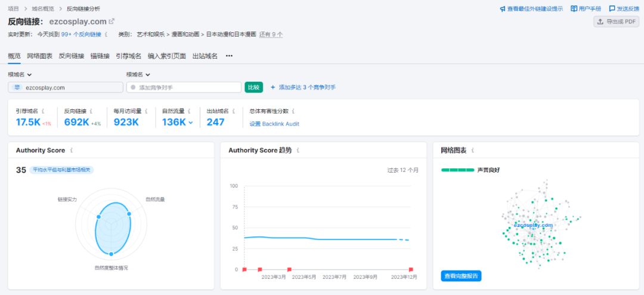Screen dimensions: 644x295
Task: Click info icon beside 网络图表 heading
Action: pos(473,150)
